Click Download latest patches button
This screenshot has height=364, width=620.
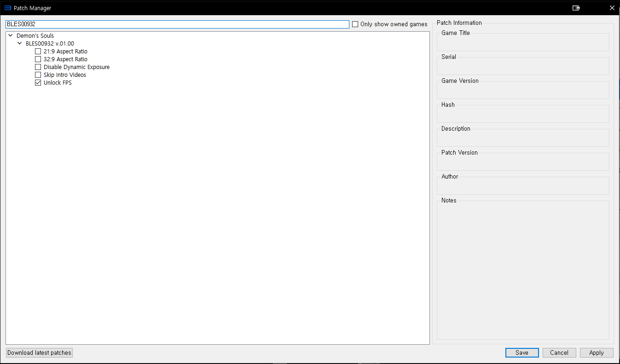click(x=40, y=353)
